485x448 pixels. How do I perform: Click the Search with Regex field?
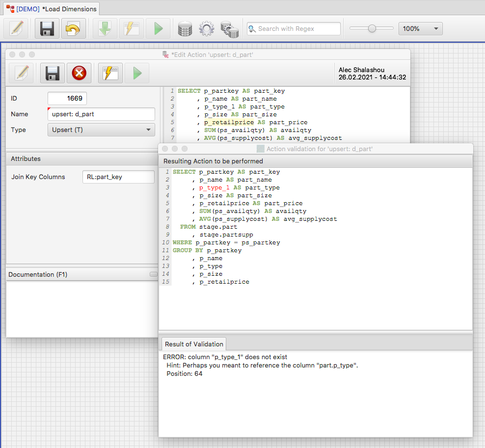pyautogui.click(x=294, y=29)
